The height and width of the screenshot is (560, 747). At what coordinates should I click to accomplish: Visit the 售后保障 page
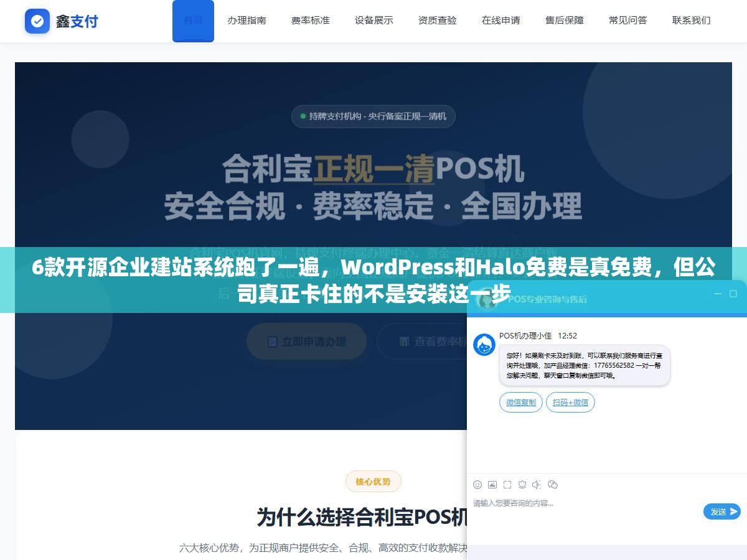(564, 21)
